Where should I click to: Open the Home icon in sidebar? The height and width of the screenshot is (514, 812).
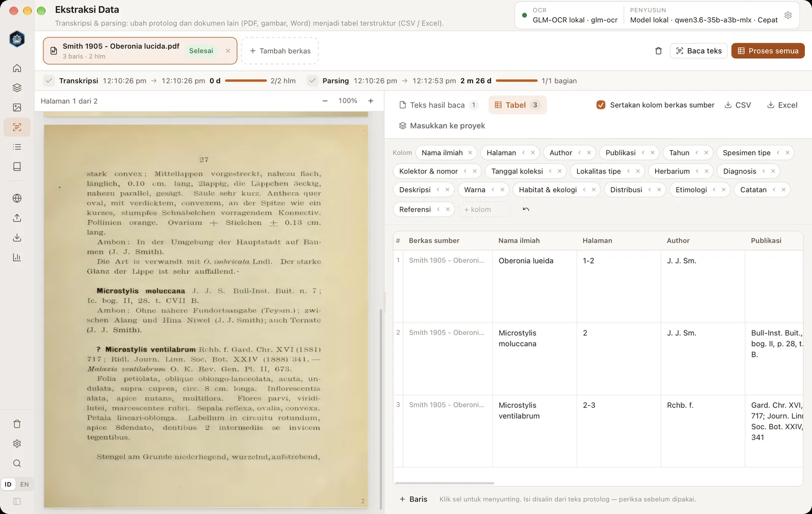pos(17,68)
